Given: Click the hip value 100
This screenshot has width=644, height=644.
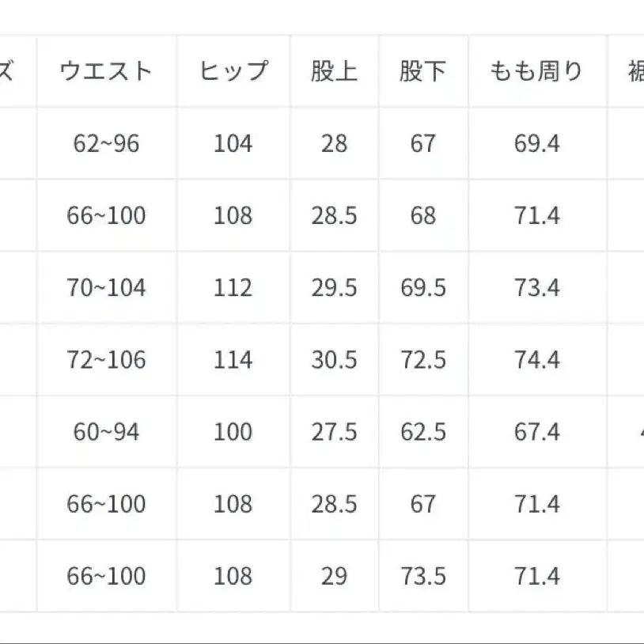Looking at the screenshot, I should (233, 432).
